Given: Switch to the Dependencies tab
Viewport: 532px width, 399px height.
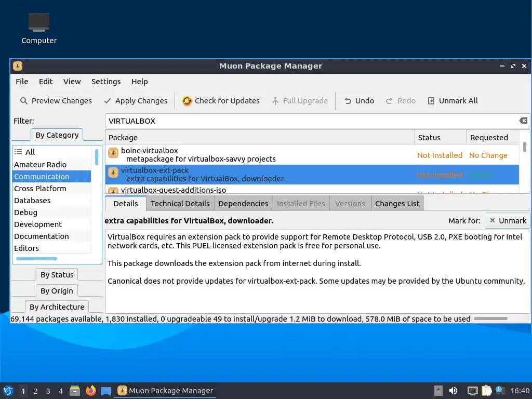Looking at the screenshot, I should coord(243,204).
